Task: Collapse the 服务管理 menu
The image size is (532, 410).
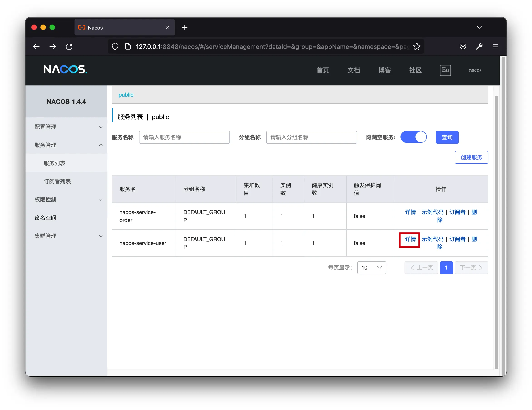Action: (x=66, y=145)
